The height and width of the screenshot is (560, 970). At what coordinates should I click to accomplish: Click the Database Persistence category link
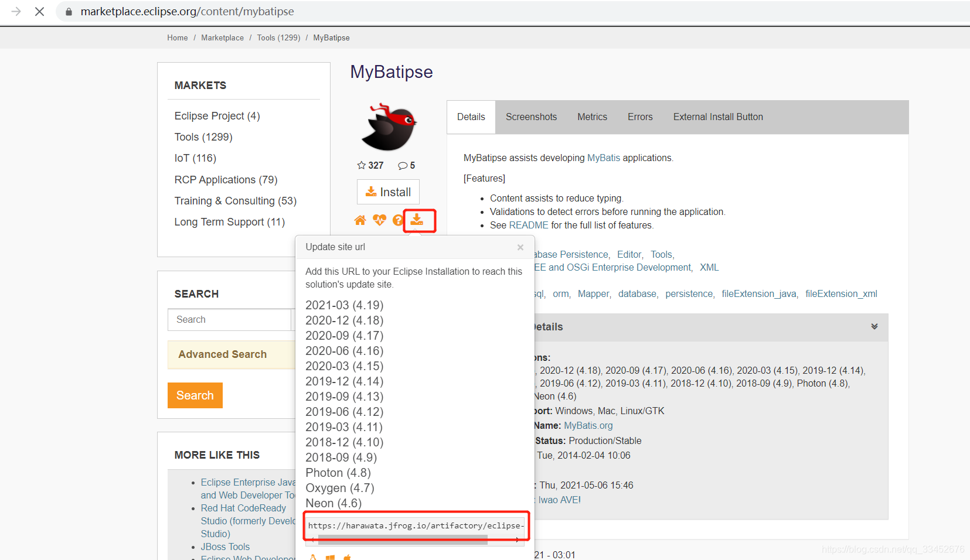571,255
